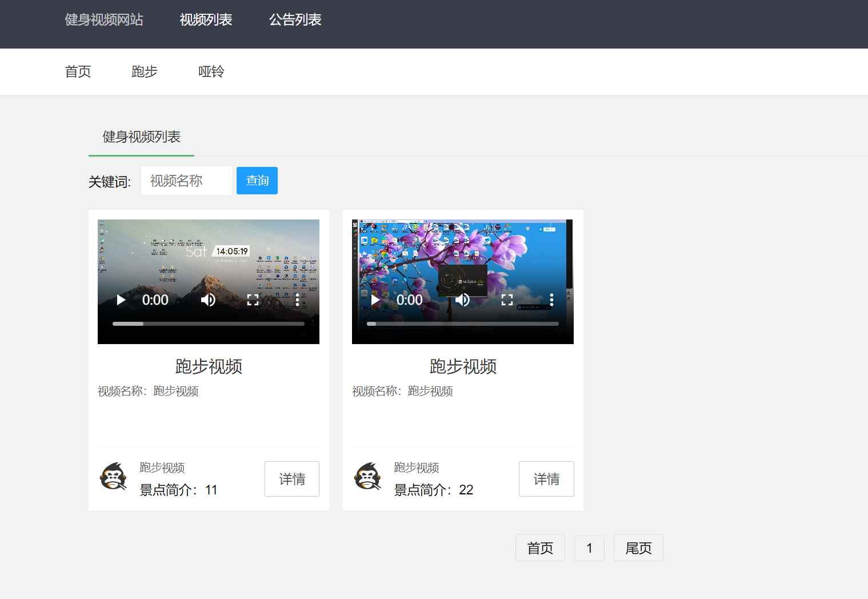This screenshot has height=599, width=868.
Task: Select page 1 in pagination
Action: [x=589, y=549]
